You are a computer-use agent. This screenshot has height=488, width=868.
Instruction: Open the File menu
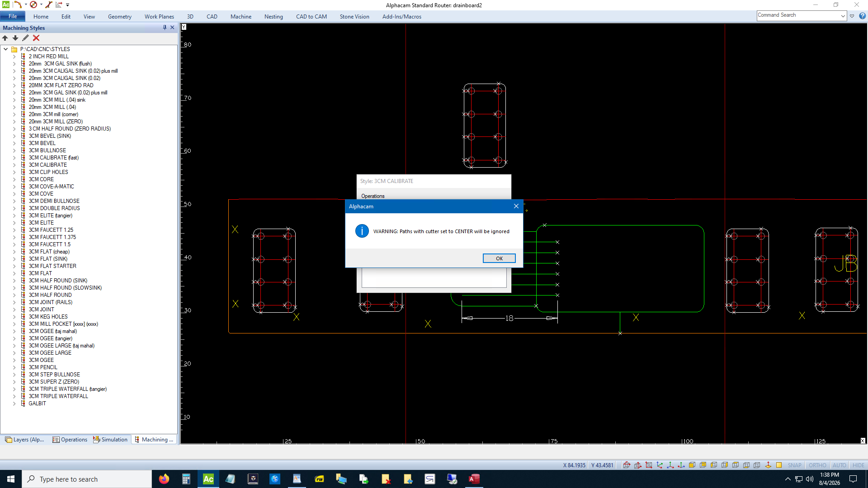point(13,16)
